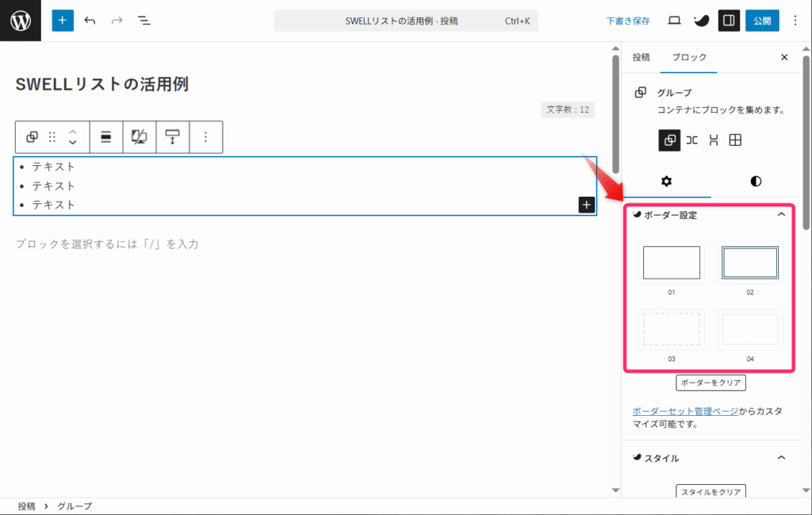This screenshot has width=812, height=515.
Task: Open the document overview list
Action: [144, 21]
